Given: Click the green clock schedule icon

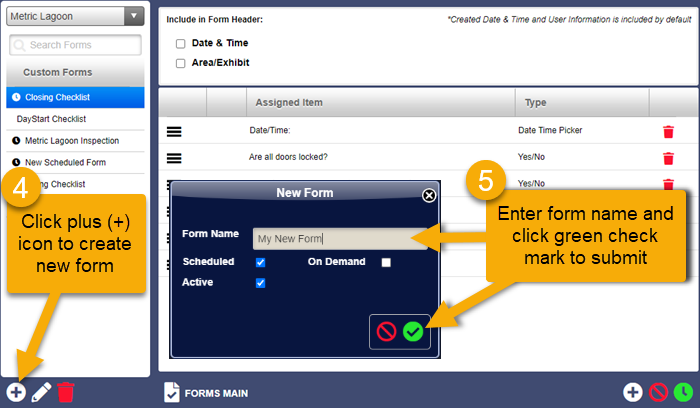Looking at the screenshot, I should (x=683, y=392).
